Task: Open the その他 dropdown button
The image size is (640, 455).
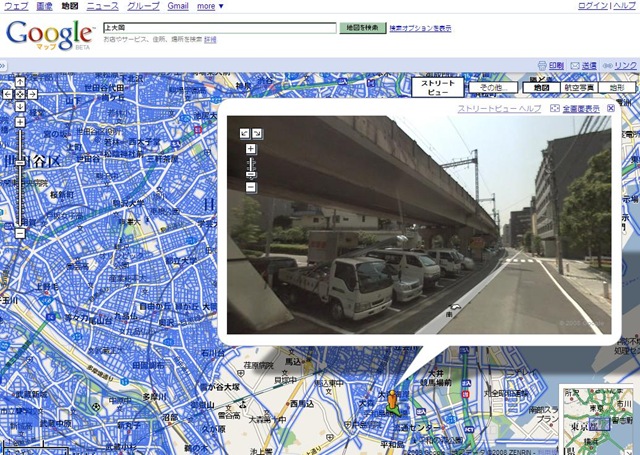Action: point(493,87)
